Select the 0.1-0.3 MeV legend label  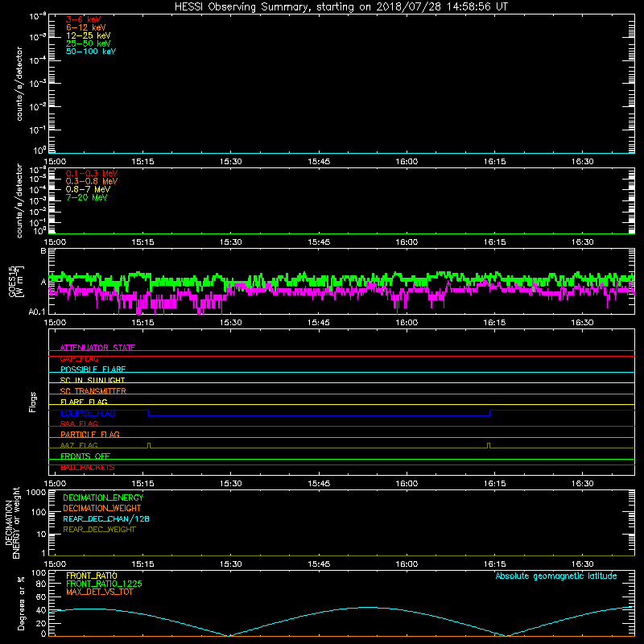[x=92, y=173]
